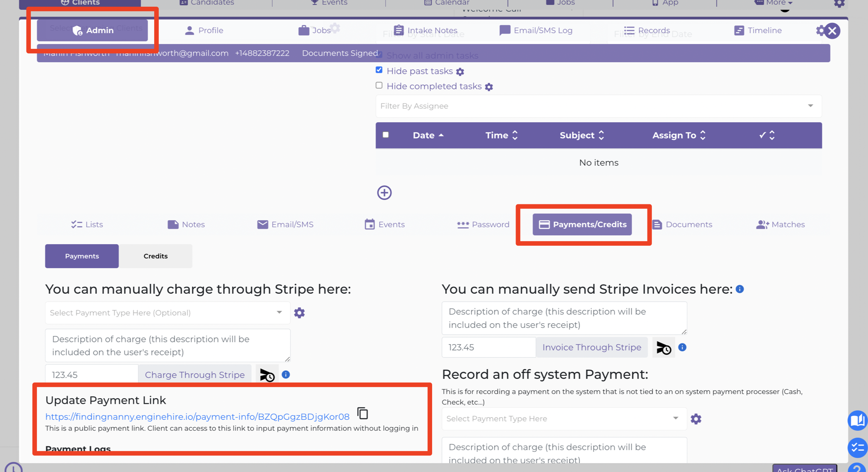Viewport: 868px width, 472px height.
Task: Check the select-all box in task table header
Action: (386, 135)
